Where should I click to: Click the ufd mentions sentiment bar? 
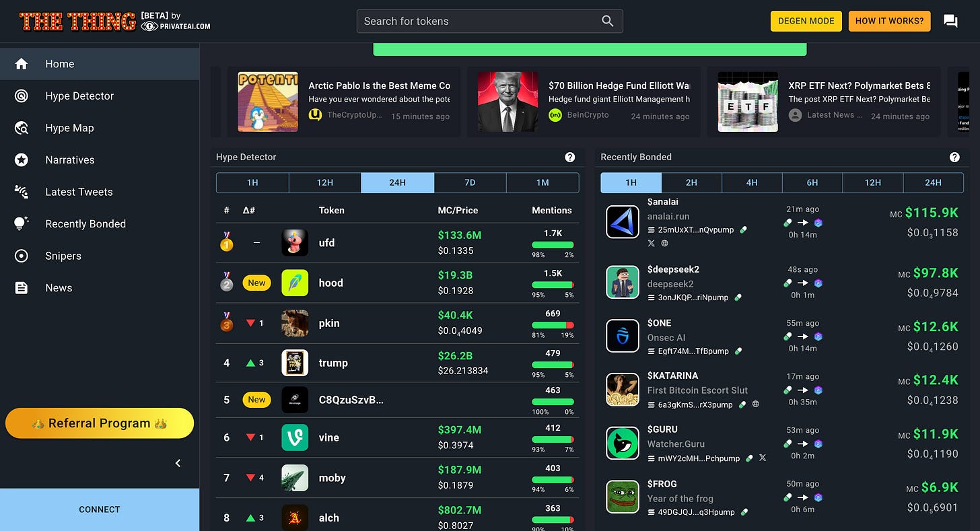(553, 245)
